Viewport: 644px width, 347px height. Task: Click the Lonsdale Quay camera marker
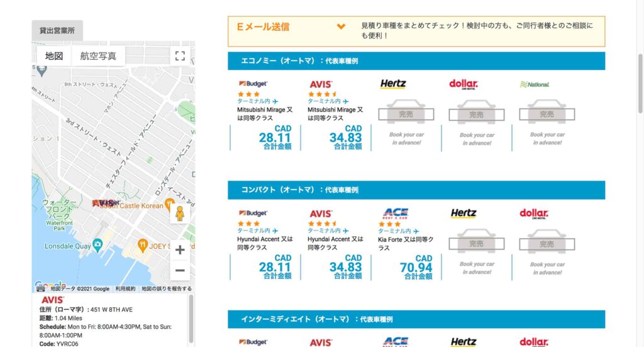[x=97, y=244]
